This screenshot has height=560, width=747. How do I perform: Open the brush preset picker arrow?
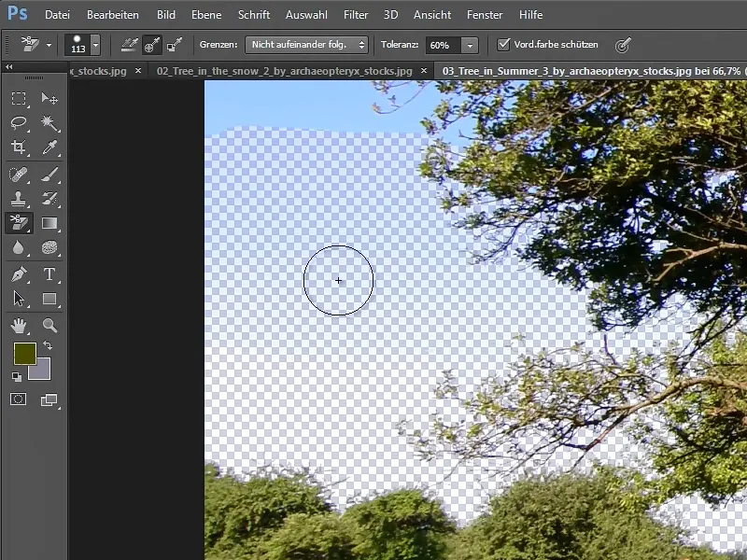coord(96,45)
